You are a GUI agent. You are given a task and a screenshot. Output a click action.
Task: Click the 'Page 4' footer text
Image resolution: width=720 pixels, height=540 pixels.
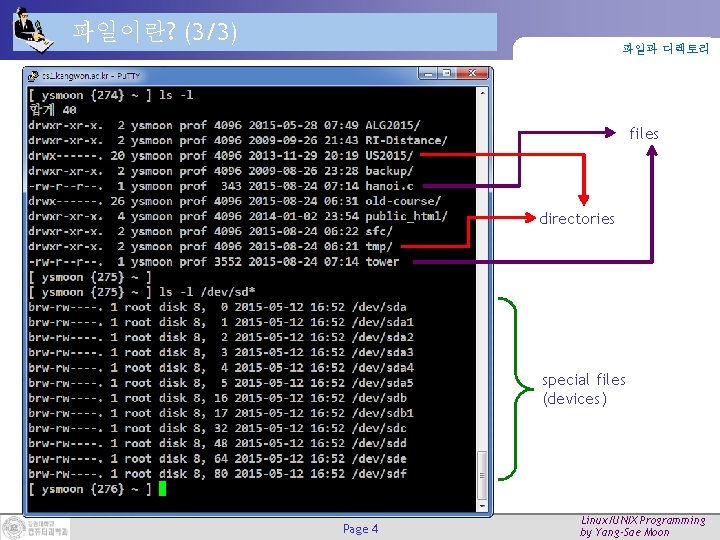360,529
